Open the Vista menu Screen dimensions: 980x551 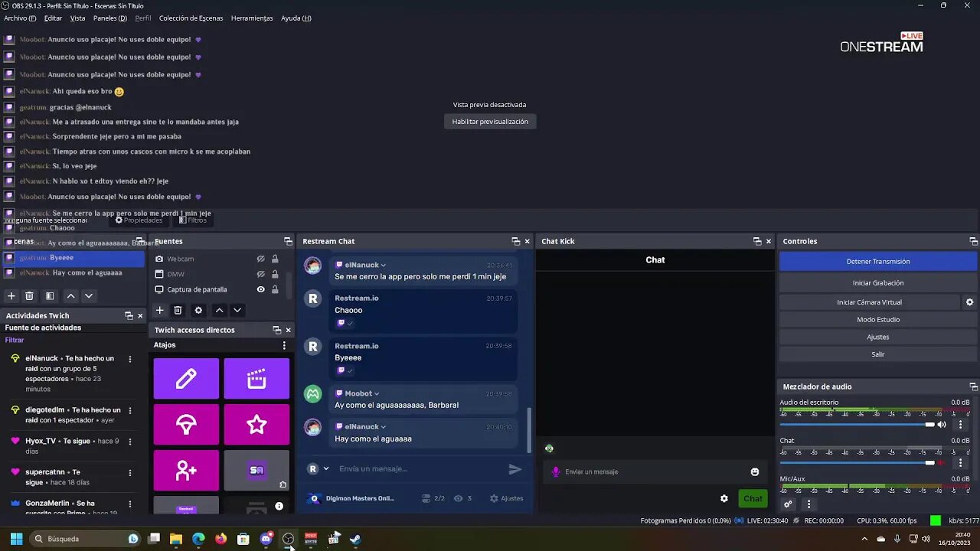[x=77, y=18]
